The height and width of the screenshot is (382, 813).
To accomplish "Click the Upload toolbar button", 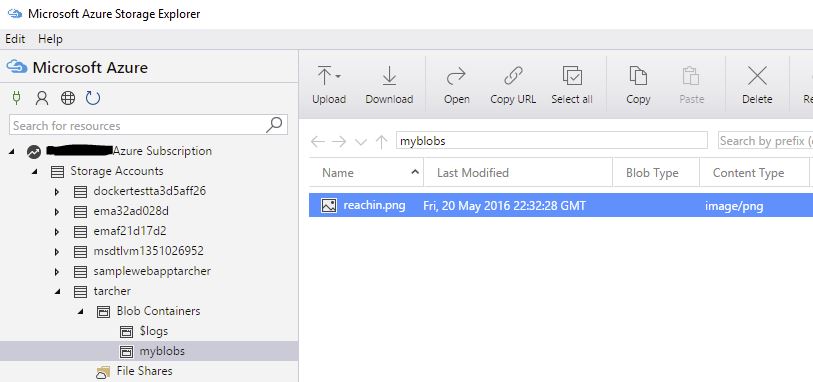I will 329,85.
